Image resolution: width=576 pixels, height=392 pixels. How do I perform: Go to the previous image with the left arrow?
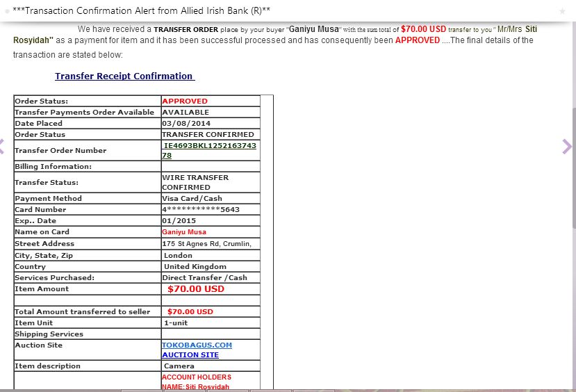2,147
